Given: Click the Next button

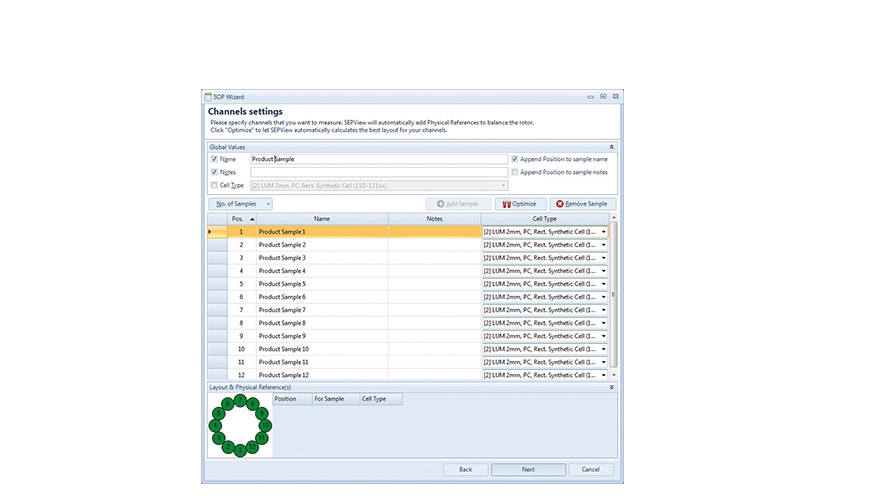Looking at the screenshot, I should point(528,469).
